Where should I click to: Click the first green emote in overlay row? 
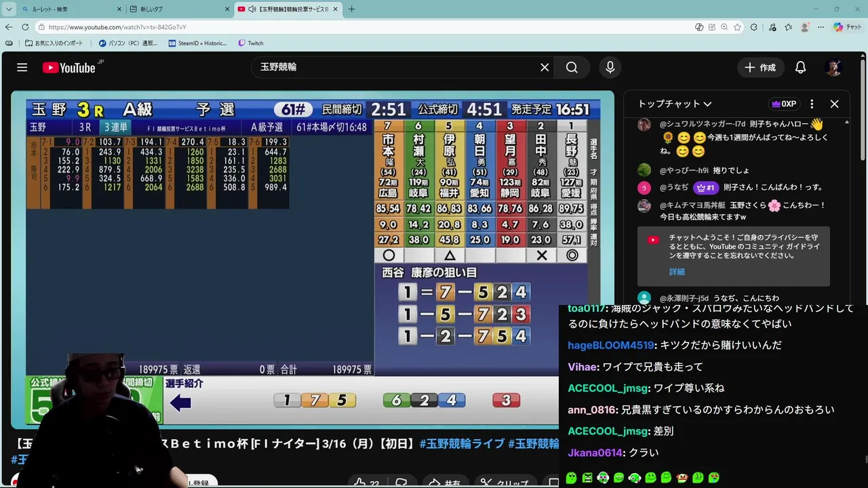click(x=571, y=478)
